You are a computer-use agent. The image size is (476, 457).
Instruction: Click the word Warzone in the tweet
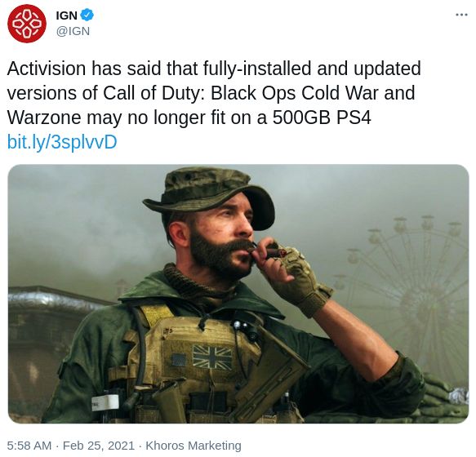44,118
